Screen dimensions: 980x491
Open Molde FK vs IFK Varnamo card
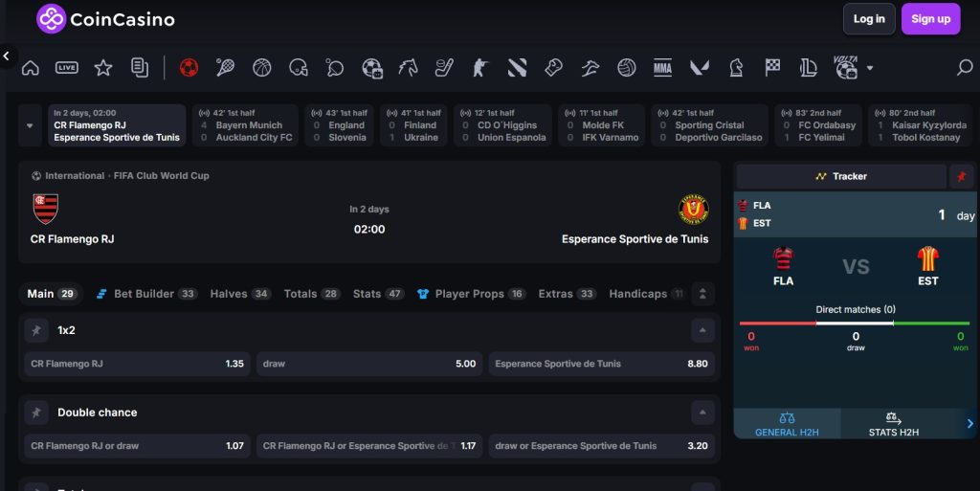[601, 125]
